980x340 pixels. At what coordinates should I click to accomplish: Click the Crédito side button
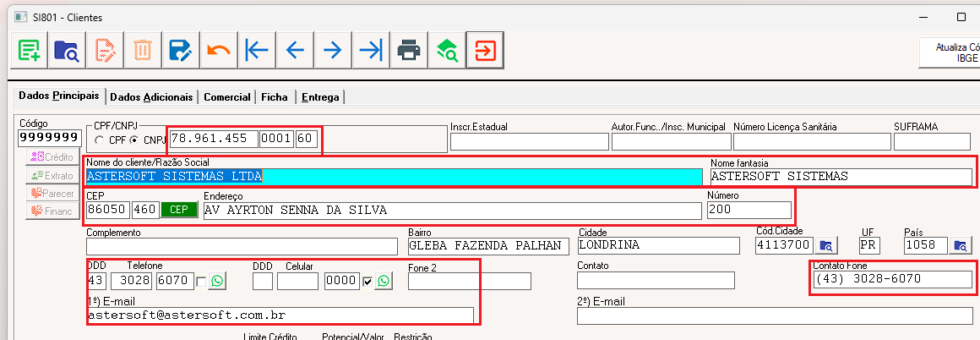point(52,157)
